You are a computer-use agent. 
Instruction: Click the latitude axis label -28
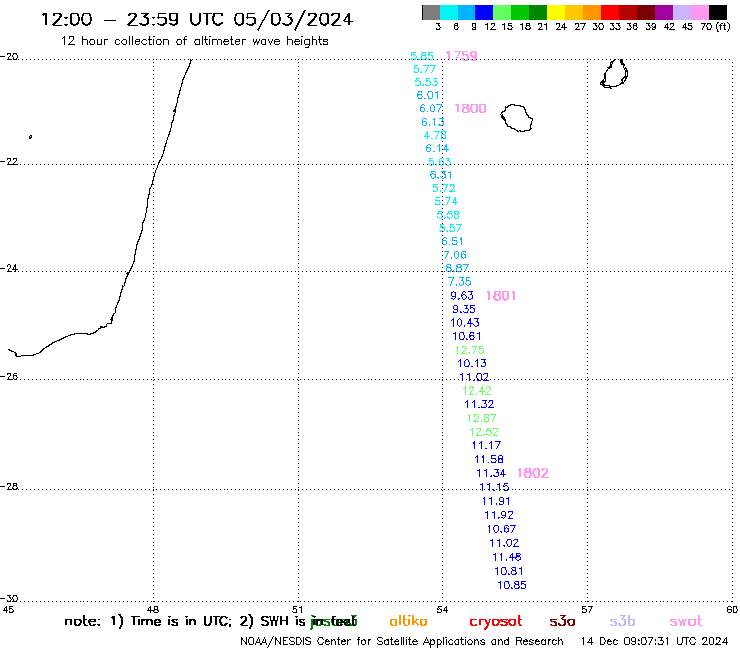tap(9, 486)
